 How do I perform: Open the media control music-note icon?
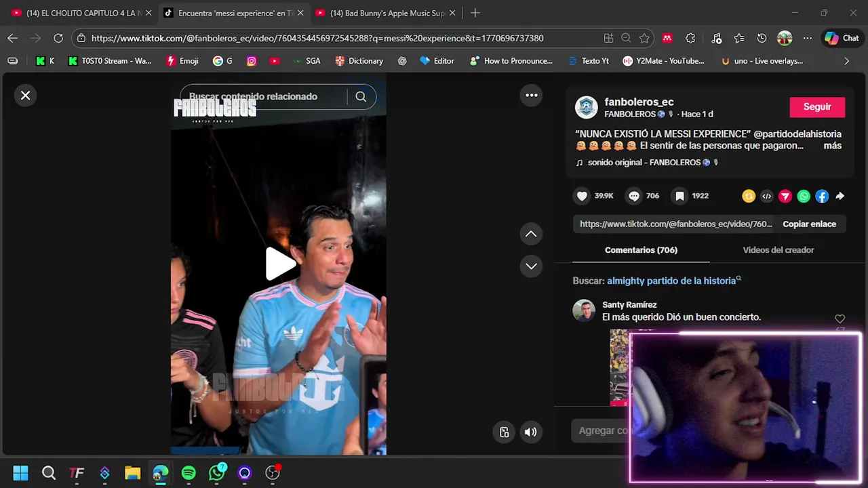pos(716,39)
